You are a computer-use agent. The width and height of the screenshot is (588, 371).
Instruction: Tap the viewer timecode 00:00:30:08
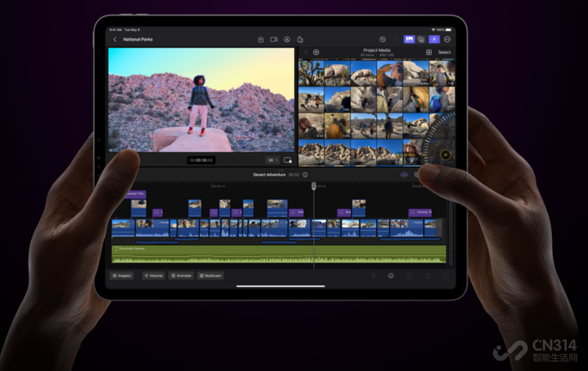pos(201,160)
